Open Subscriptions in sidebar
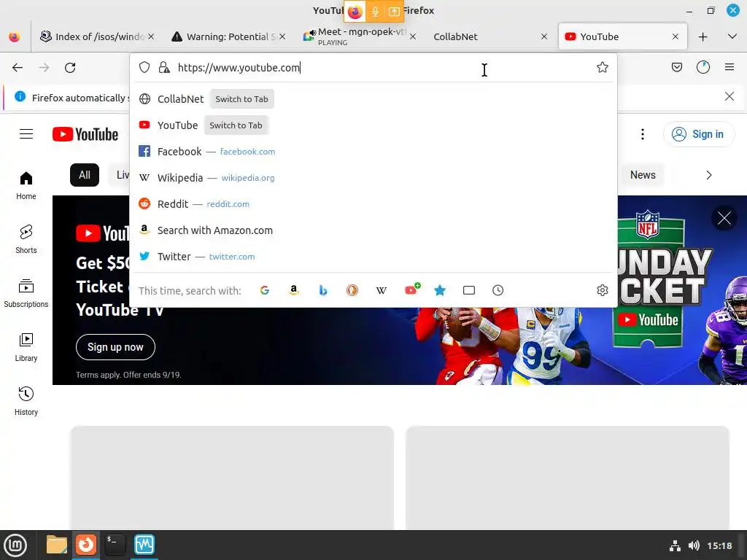This screenshot has height=560, width=747. 26,293
